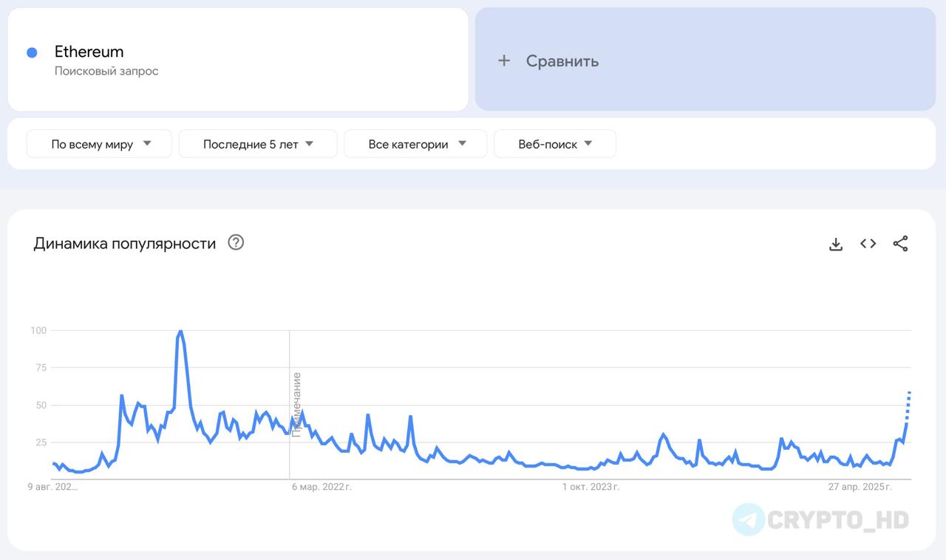Expand the Все категории dropdown
The width and height of the screenshot is (946, 560).
point(415,144)
